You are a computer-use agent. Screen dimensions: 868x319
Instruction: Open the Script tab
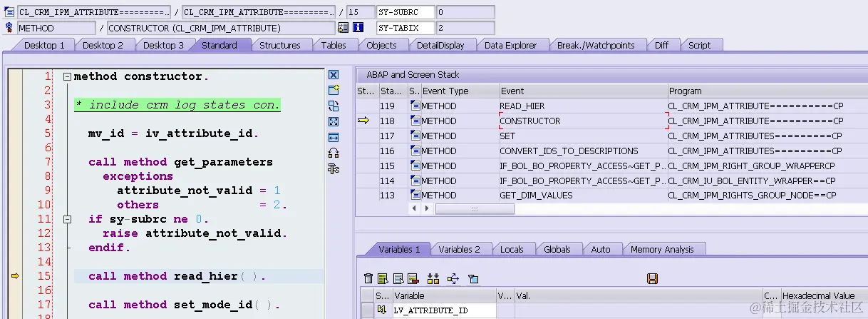699,45
